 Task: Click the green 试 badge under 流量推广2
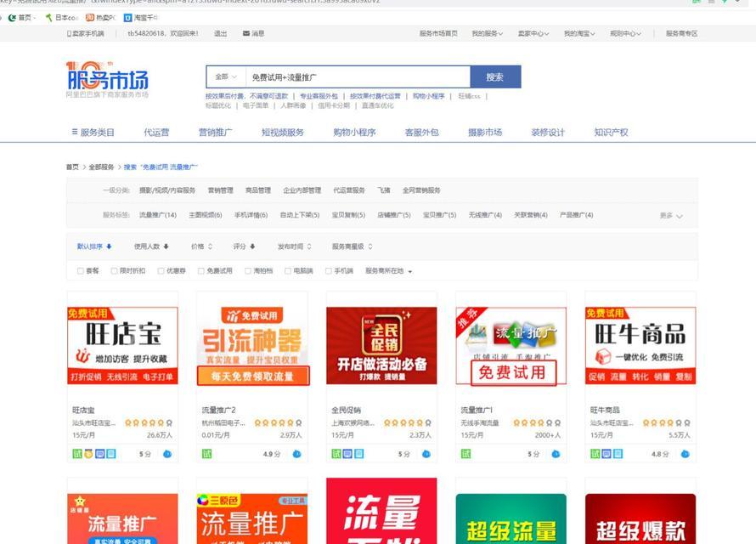pos(207,454)
